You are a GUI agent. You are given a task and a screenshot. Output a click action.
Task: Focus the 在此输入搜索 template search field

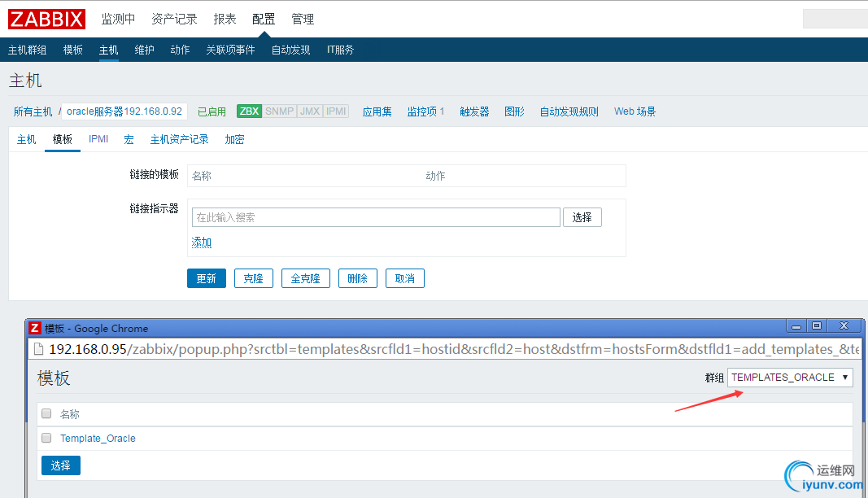(x=376, y=217)
